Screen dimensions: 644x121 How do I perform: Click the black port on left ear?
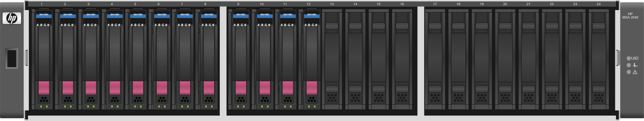[12, 58]
